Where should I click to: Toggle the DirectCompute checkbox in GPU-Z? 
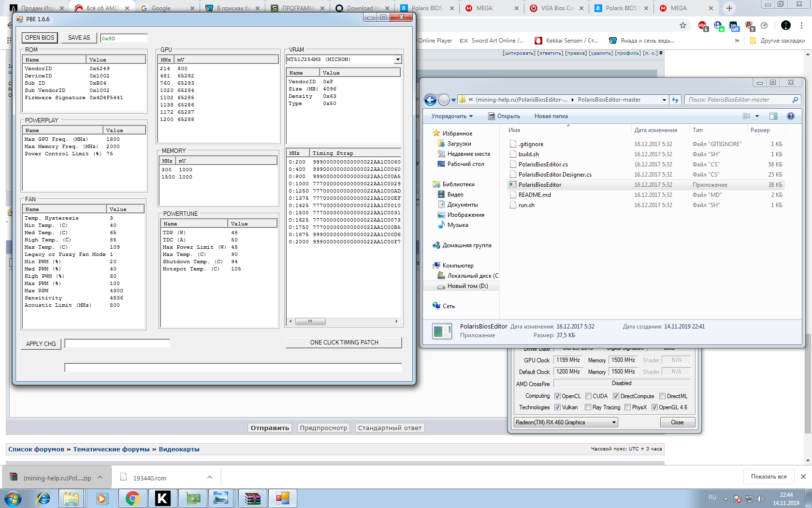tap(616, 396)
